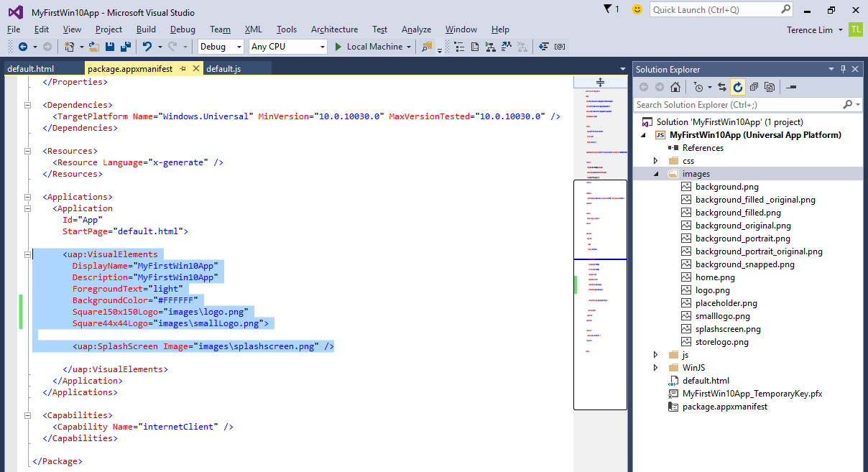868x472 pixels.
Task: Select the References node
Action: click(x=703, y=148)
